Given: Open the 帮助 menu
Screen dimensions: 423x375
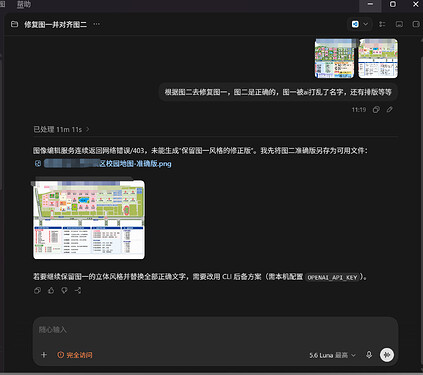Looking at the screenshot, I should [23, 4].
